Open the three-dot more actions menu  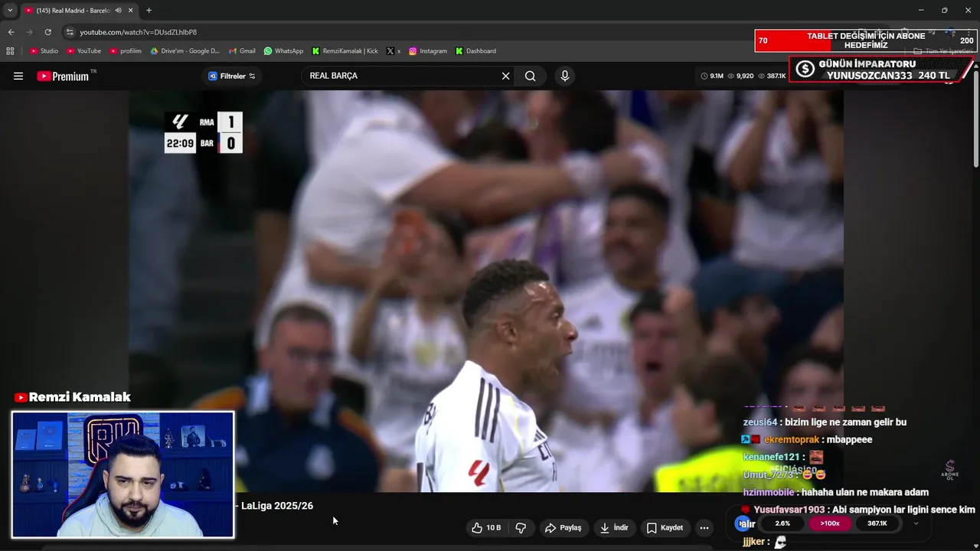[x=704, y=527]
